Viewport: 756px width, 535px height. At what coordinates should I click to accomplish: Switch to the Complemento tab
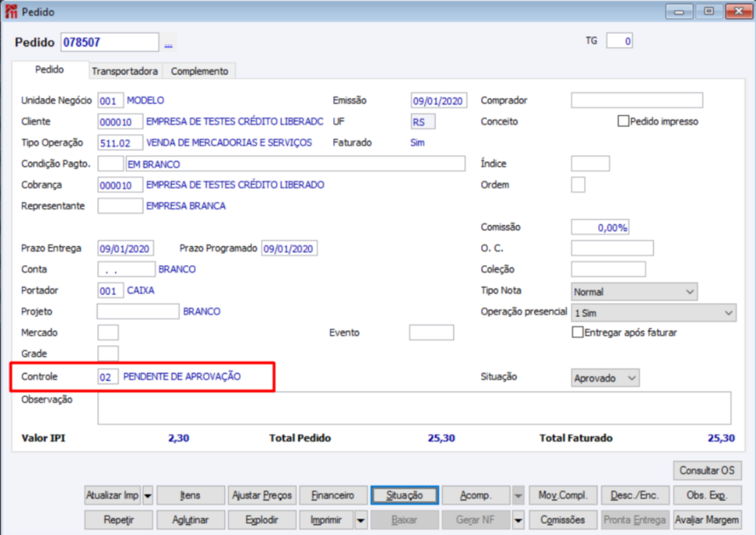pyautogui.click(x=200, y=71)
